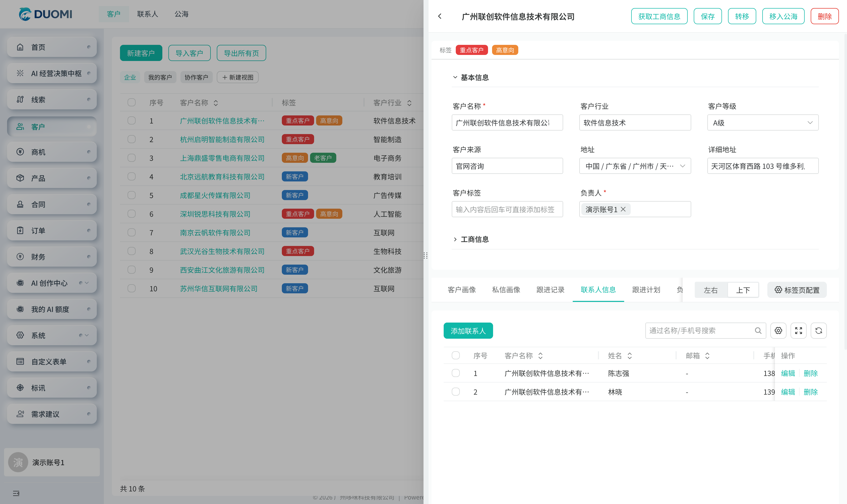Click the contact table column settings gear

(778, 330)
